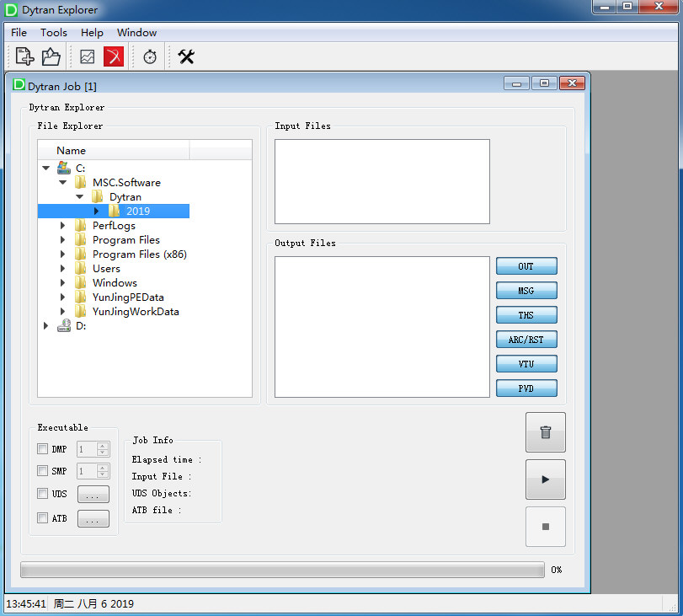Select the Program Files (x86) folder
The height and width of the screenshot is (616, 683).
coord(139,254)
